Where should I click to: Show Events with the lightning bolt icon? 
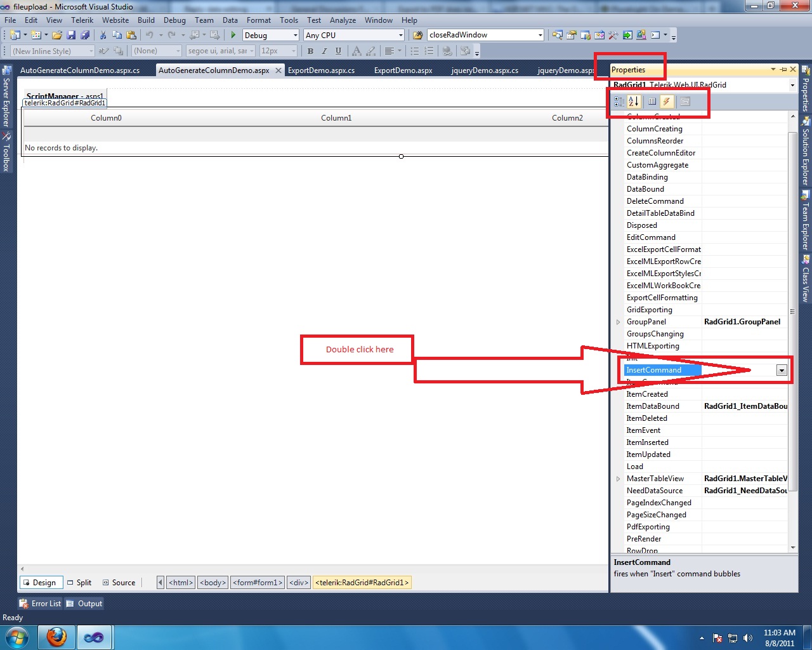(x=666, y=101)
